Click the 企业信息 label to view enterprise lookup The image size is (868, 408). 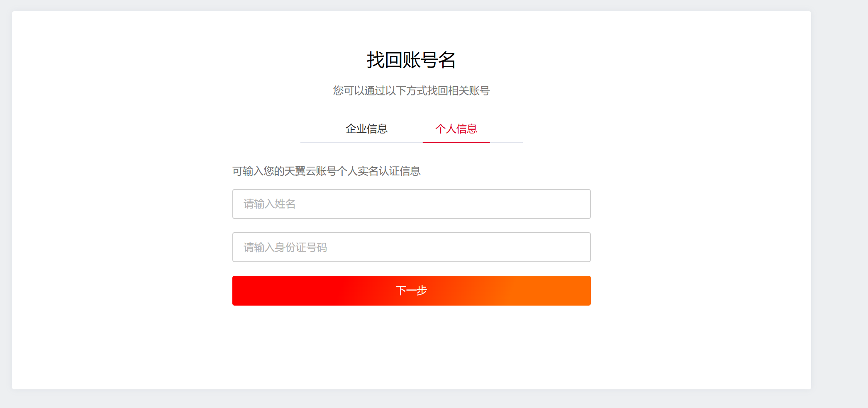pyautogui.click(x=366, y=129)
